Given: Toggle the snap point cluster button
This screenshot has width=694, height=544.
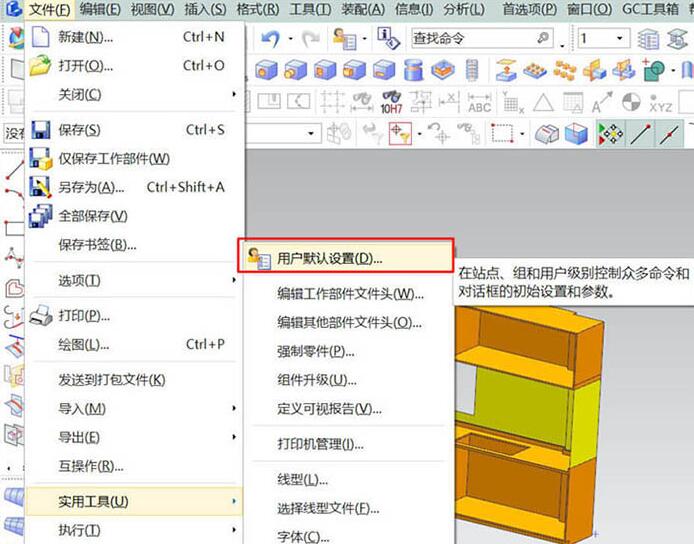Looking at the screenshot, I should 610,134.
